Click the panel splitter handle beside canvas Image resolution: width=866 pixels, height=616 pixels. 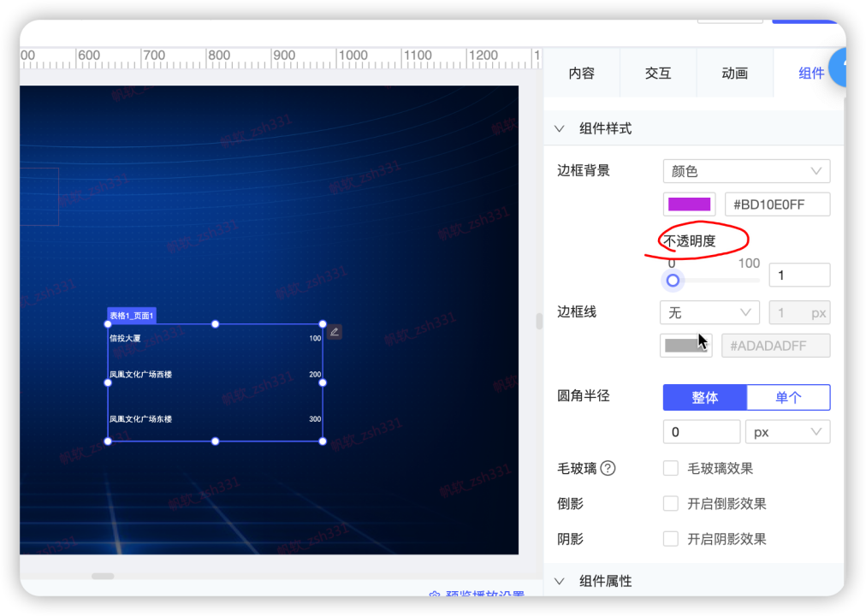[539, 321]
